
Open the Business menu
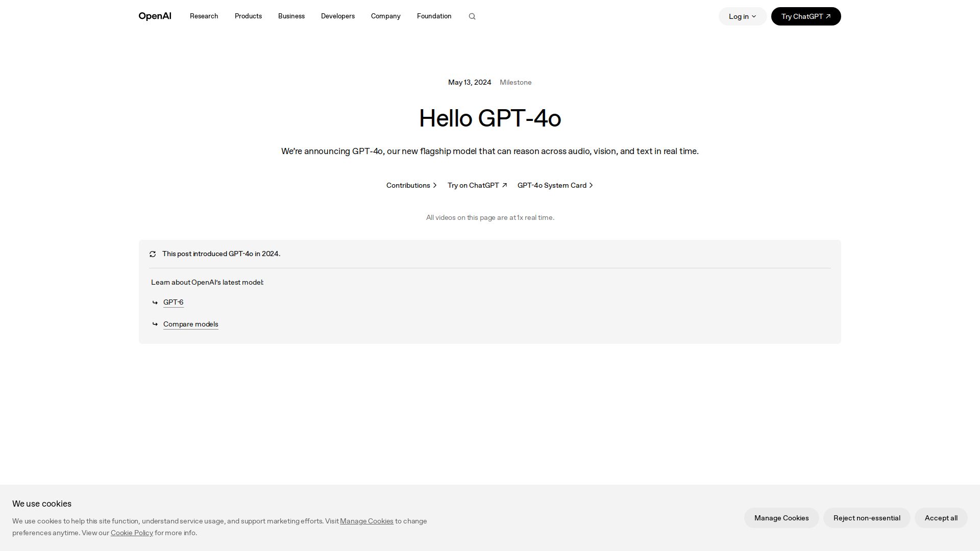[x=291, y=16]
